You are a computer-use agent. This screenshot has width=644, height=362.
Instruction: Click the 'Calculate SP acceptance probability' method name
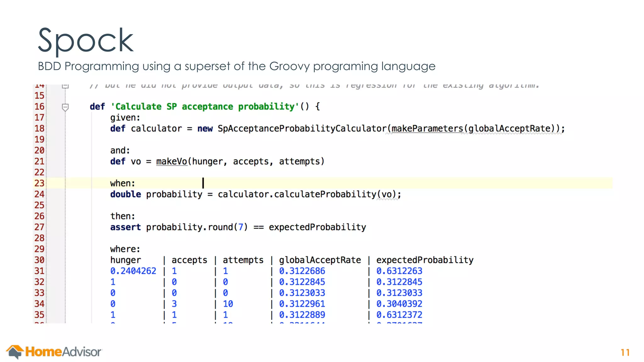(205, 107)
